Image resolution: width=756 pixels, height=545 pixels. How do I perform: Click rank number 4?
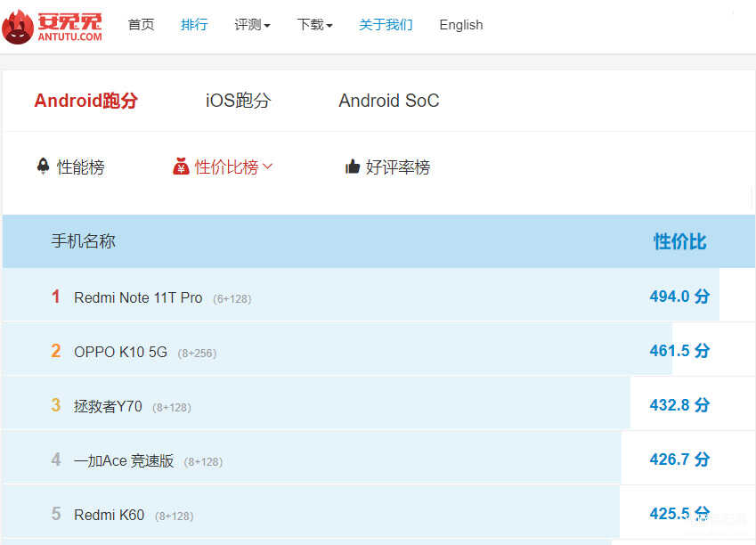tap(56, 460)
